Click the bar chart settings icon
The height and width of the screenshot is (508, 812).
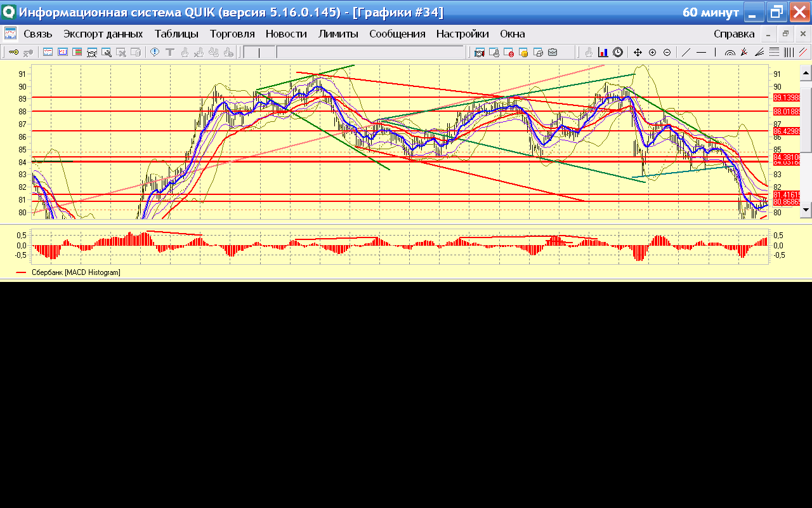[603, 52]
